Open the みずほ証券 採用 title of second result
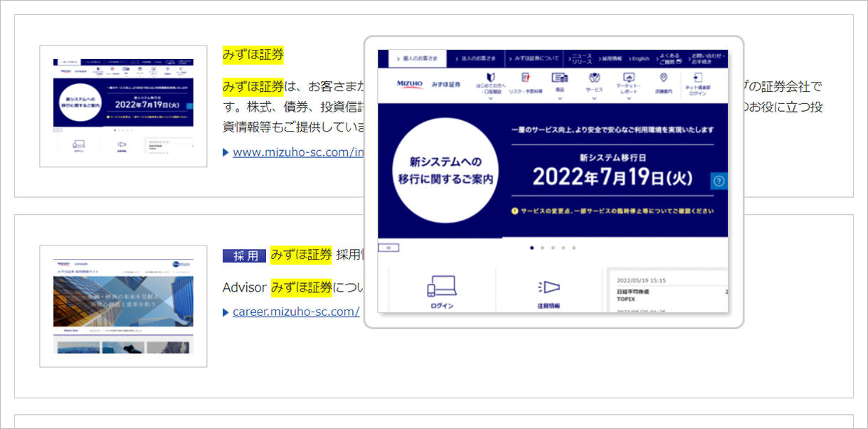 click(x=317, y=255)
